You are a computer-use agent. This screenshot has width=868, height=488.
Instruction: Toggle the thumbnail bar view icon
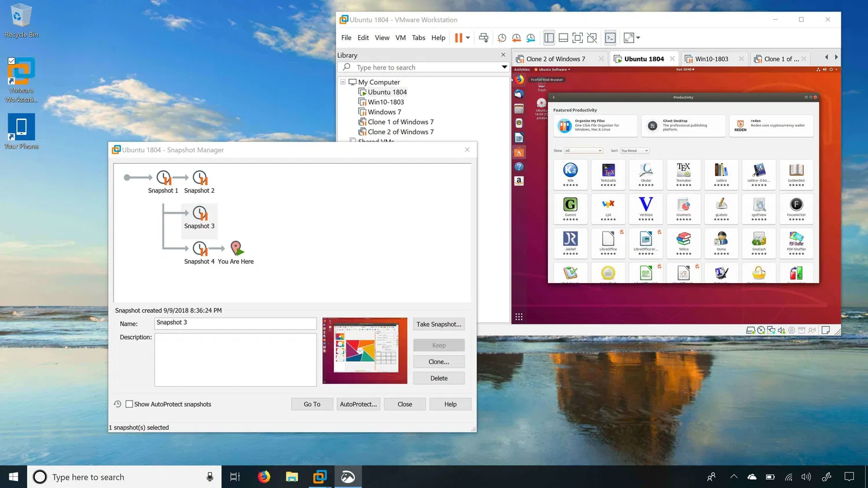(x=563, y=38)
